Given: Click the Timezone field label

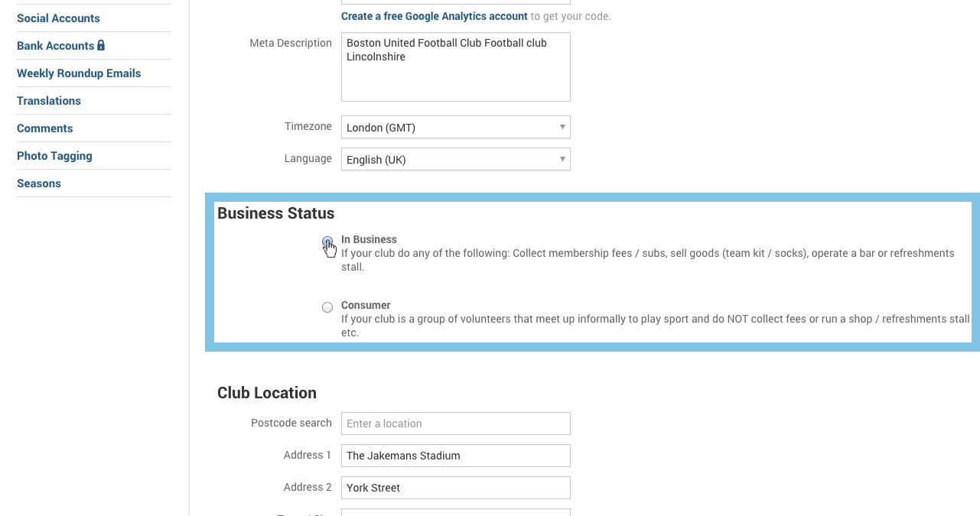Looking at the screenshot, I should [x=308, y=126].
